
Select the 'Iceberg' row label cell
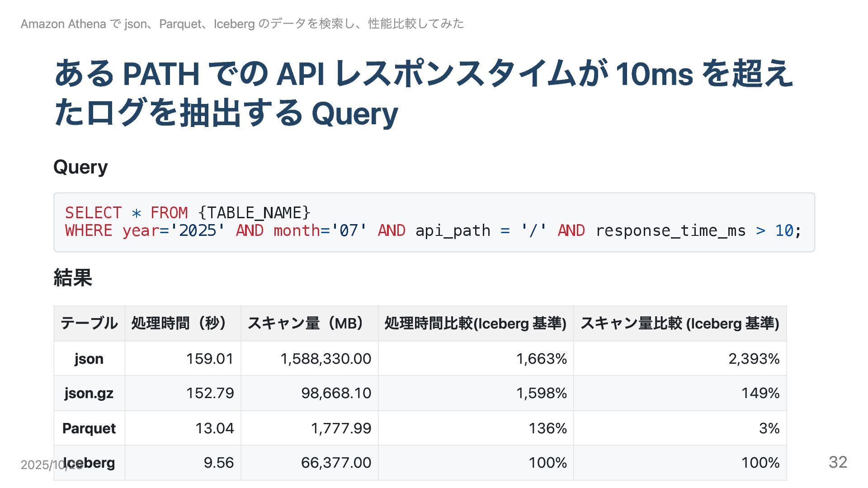coord(95,463)
